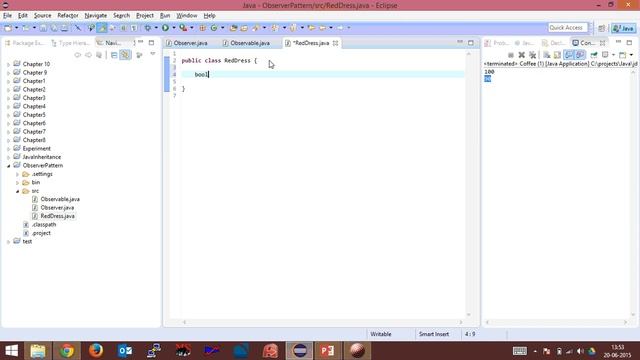Click Remove All Terminated Launches icon

tap(532, 55)
